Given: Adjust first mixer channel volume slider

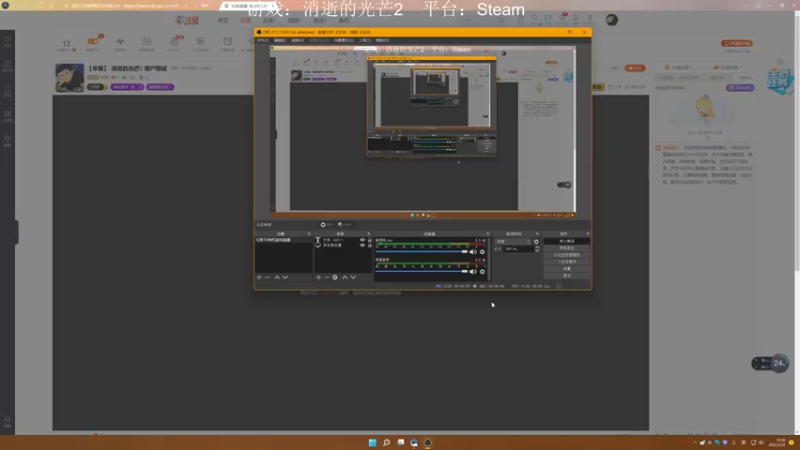Looking at the screenshot, I should [x=421, y=252].
